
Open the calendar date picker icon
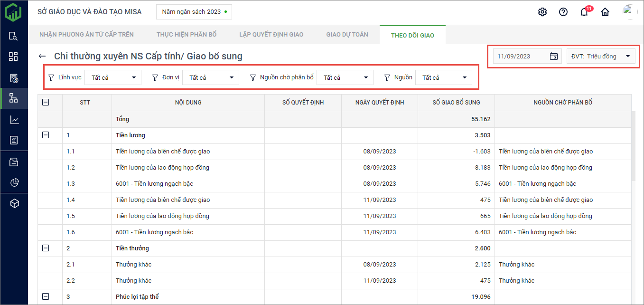[x=553, y=56]
